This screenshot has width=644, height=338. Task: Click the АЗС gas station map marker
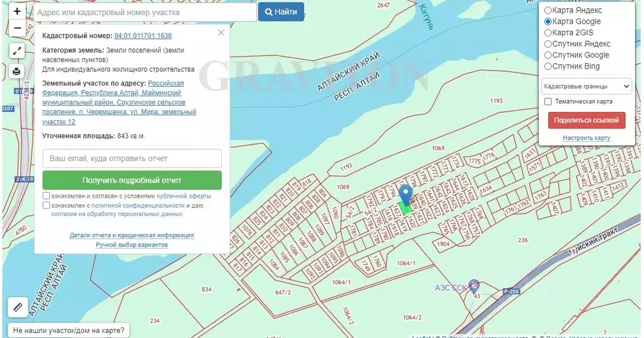[x=474, y=287]
